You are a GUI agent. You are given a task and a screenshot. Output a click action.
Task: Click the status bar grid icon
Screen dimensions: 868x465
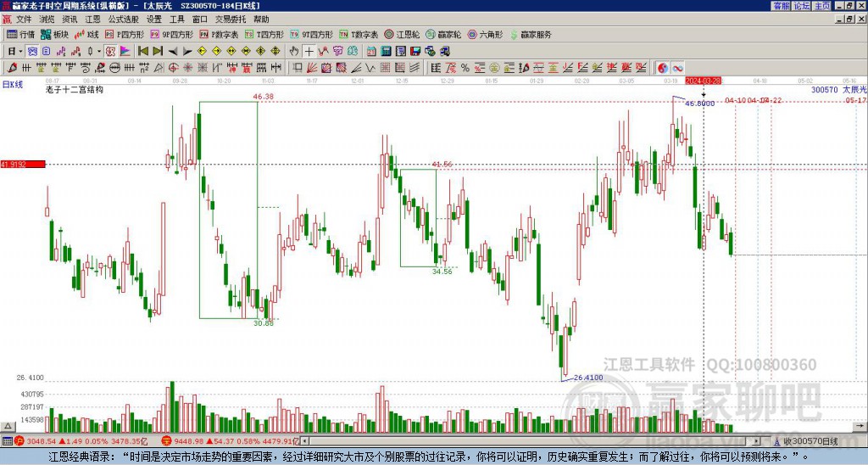7,442
